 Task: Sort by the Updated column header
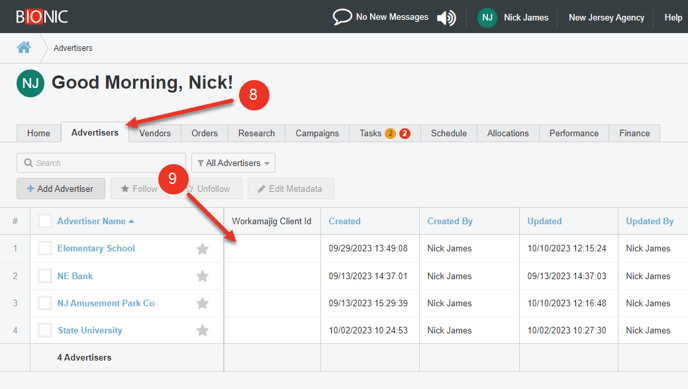point(544,221)
